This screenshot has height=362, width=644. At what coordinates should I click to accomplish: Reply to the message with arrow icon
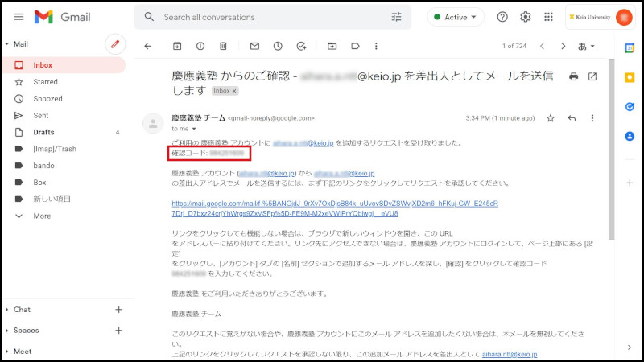click(572, 118)
